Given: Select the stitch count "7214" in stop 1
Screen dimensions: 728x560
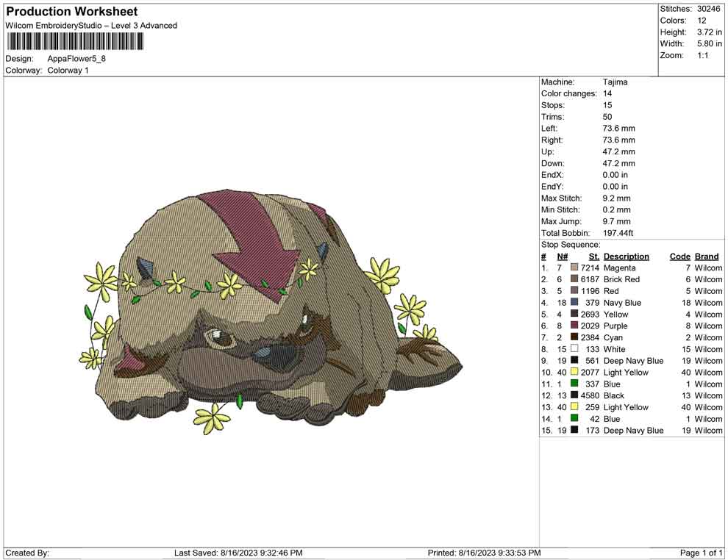Looking at the screenshot, I should coord(590,268).
